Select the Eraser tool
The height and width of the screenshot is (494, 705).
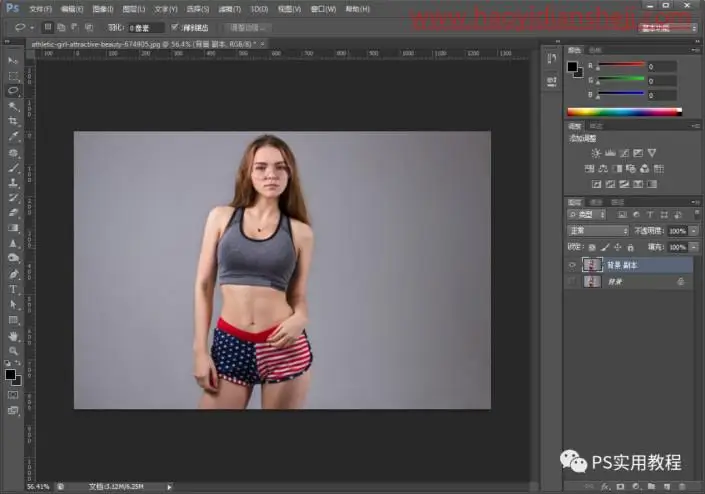point(13,213)
